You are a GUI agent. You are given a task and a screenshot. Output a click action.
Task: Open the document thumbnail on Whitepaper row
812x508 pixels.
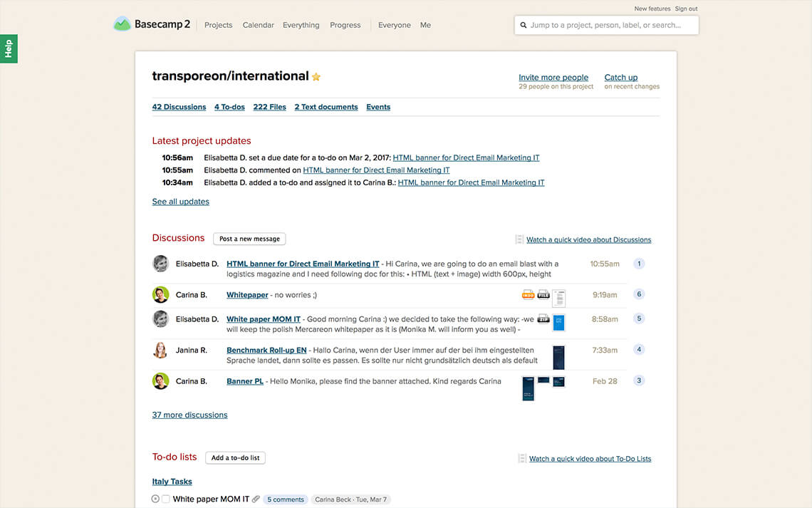coord(558,299)
